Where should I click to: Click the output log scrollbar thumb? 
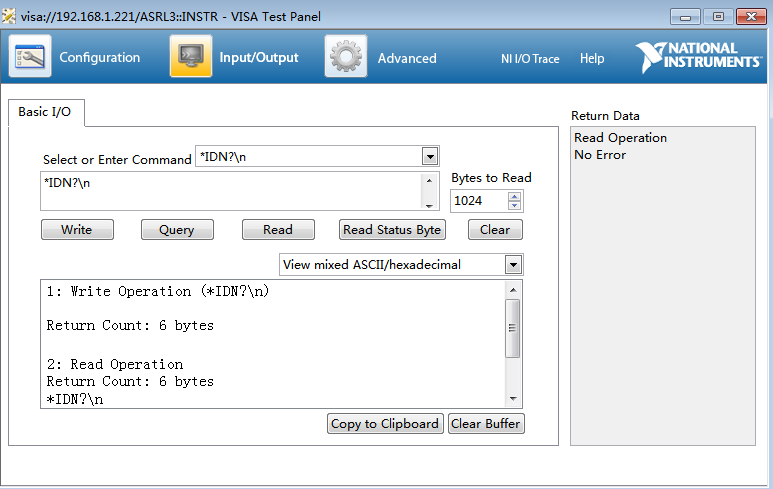point(513,328)
